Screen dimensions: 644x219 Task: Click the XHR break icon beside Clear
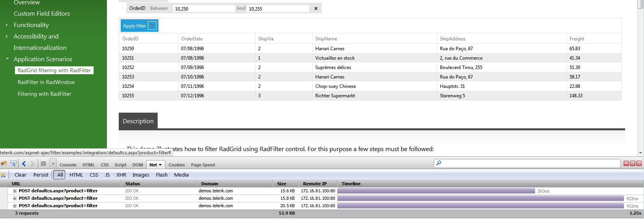click(3, 175)
